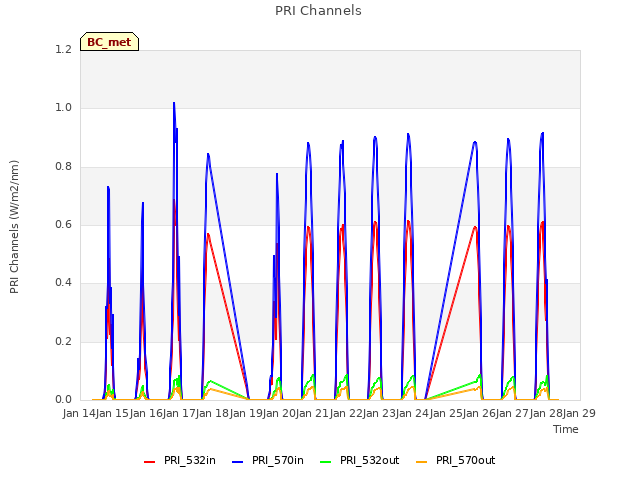The width and height of the screenshot is (640, 480).
Task: Toggle the PRI_532out legend entry
Action: click(x=360, y=460)
